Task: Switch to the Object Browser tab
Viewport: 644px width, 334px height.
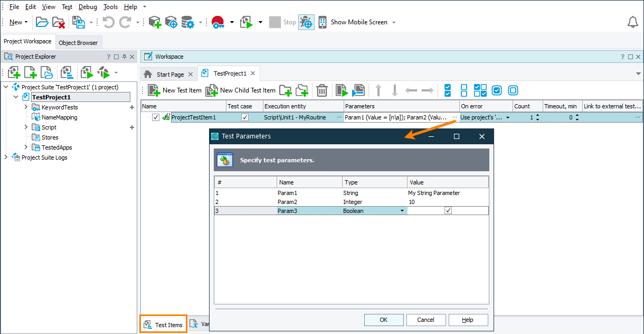Action: click(79, 42)
